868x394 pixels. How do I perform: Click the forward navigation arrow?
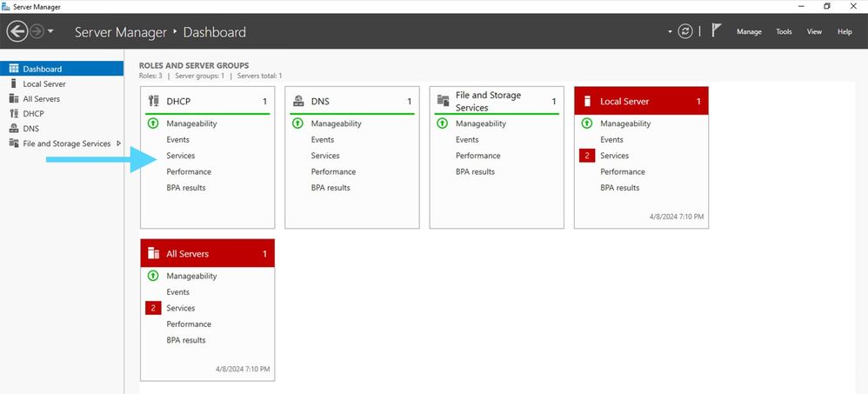pos(37,31)
